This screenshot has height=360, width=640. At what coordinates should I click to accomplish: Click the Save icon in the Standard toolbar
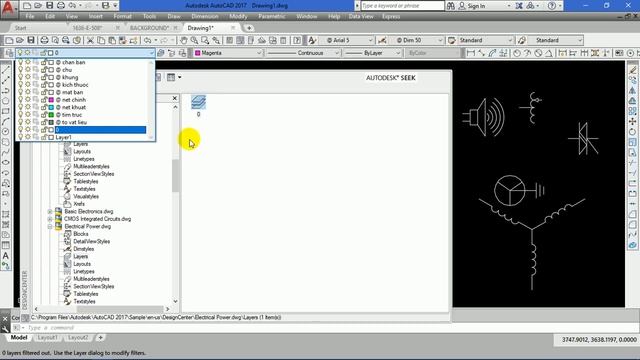click(31, 40)
